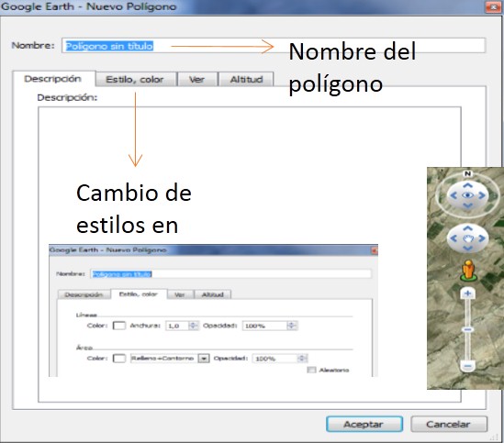
Task: Close the small inset Nuevo Polígono dialog
Action: pyautogui.click(x=375, y=250)
